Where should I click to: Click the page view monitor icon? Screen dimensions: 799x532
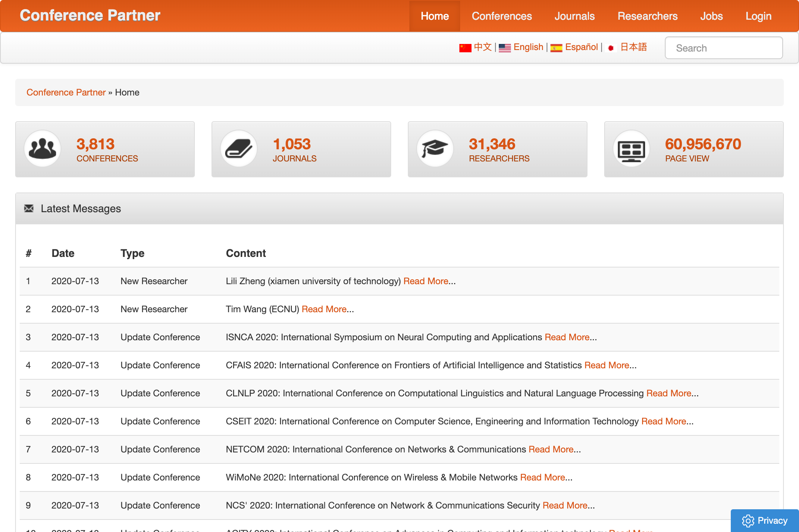click(x=631, y=149)
